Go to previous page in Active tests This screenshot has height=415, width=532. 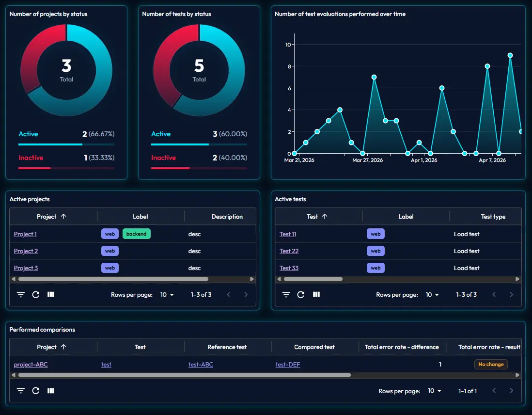click(494, 295)
